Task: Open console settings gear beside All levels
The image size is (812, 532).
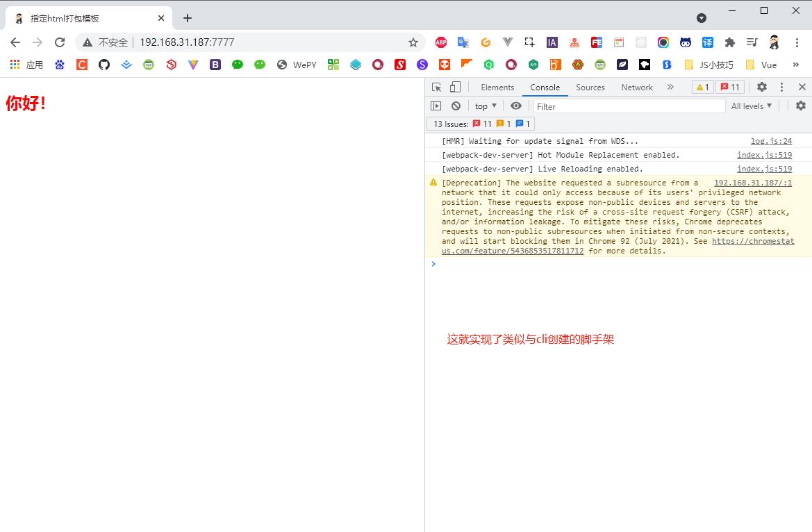Action: (x=801, y=106)
